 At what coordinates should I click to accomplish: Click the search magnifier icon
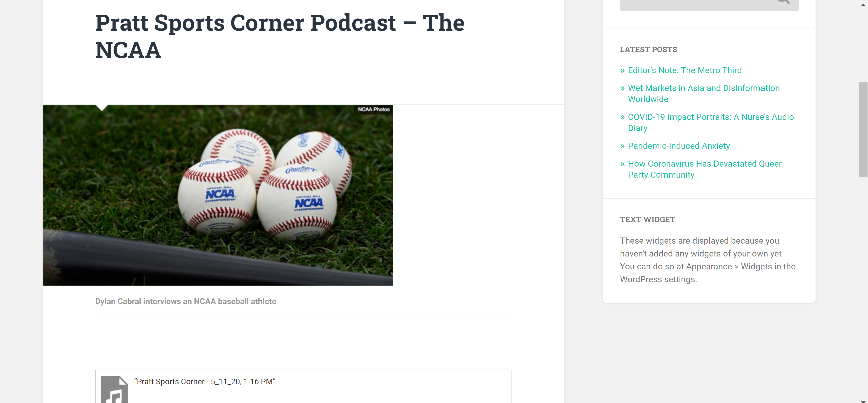click(x=783, y=2)
